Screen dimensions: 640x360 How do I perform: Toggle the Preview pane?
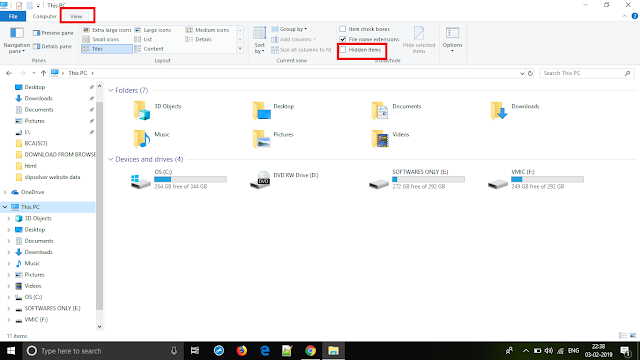(53, 33)
